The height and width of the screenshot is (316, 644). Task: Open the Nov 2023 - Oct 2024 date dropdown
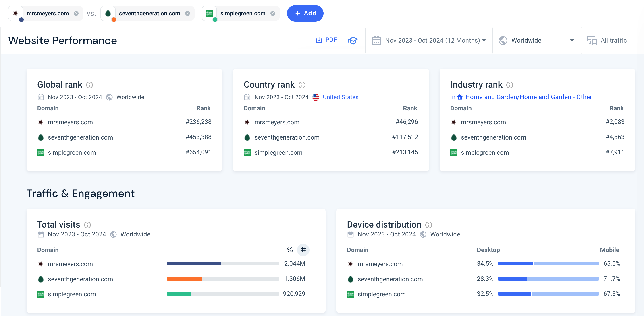pyautogui.click(x=429, y=40)
